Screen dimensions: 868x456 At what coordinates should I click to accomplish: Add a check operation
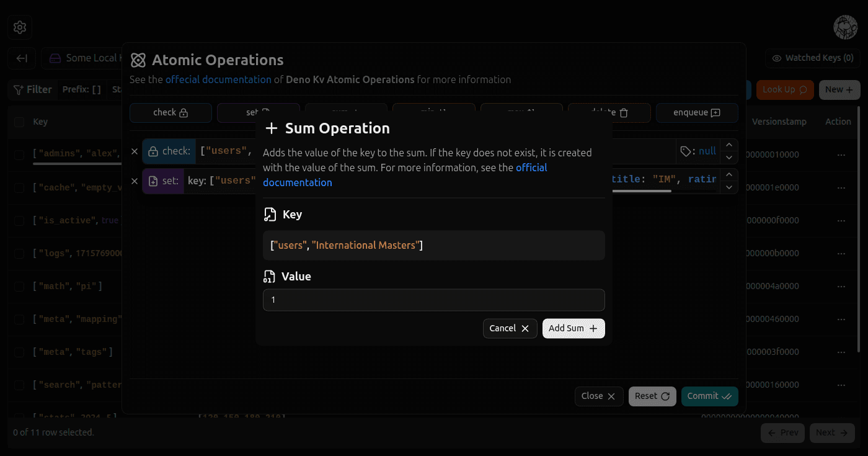170,112
